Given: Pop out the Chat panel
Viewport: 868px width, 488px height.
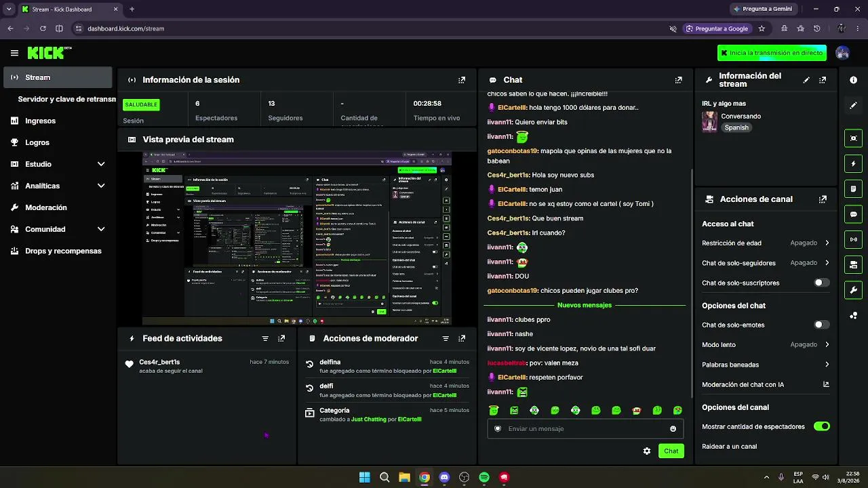Looking at the screenshot, I should [678, 80].
